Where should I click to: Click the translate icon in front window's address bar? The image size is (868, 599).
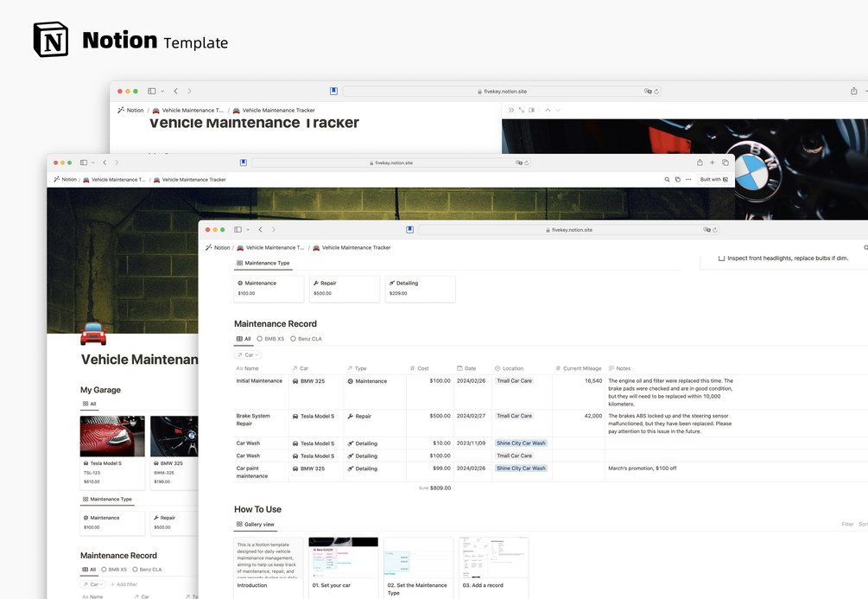[x=706, y=229]
